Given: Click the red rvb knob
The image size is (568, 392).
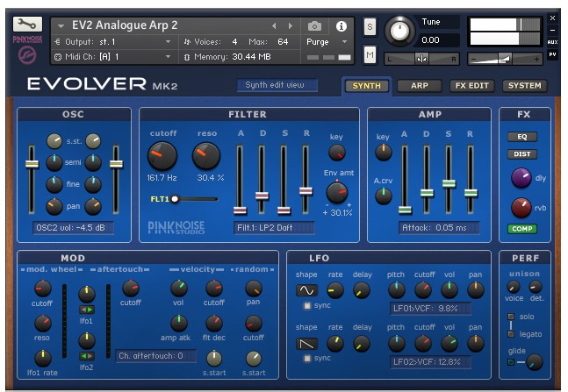Looking at the screenshot, I should point(521,208).
